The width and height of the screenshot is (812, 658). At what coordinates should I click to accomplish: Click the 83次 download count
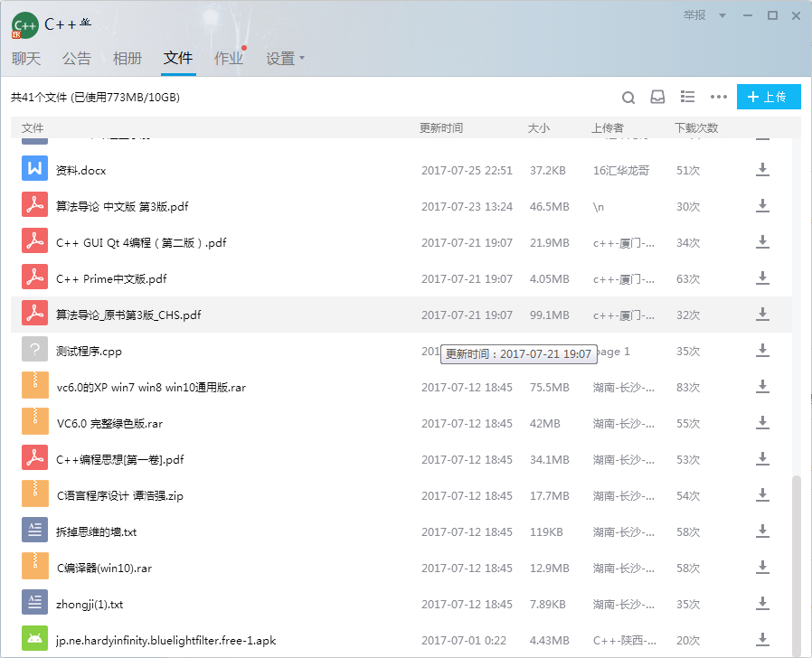pyautogui.click(x=688, y=388)
